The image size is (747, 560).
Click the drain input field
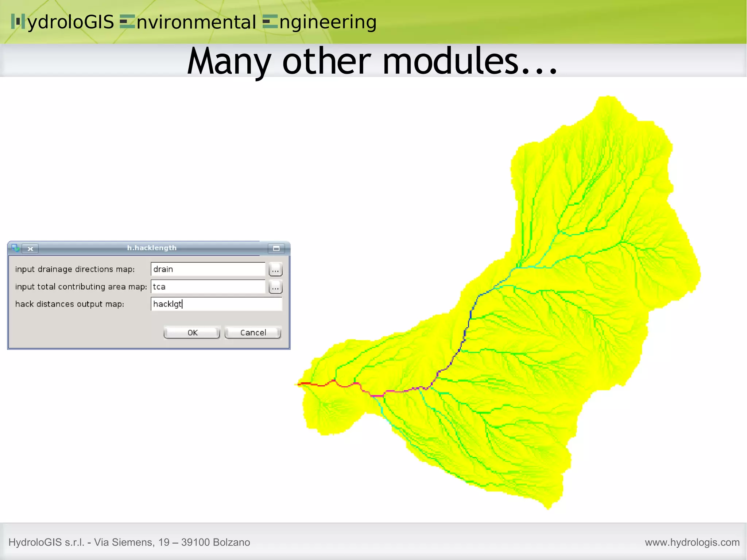click(208, 269)
